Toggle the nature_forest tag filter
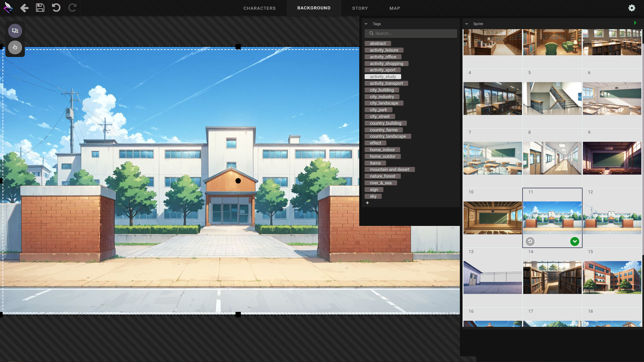This screenshot has height=362, width=644. point(382,176)
